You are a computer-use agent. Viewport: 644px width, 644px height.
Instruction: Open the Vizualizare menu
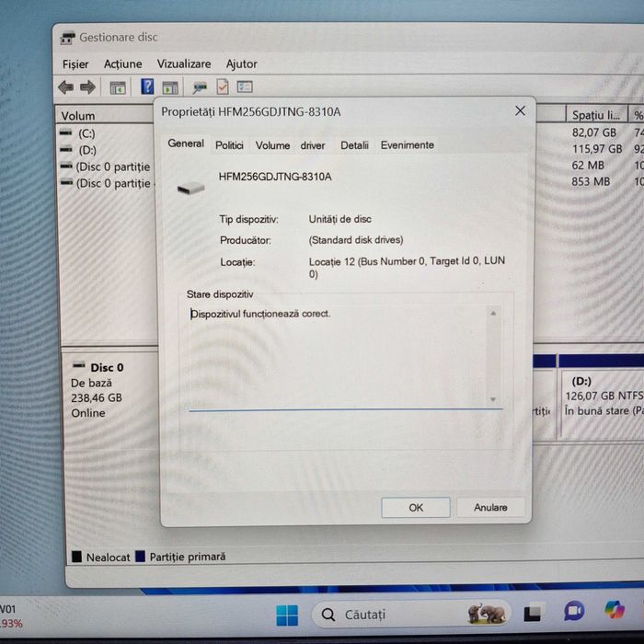click(184, 63)
